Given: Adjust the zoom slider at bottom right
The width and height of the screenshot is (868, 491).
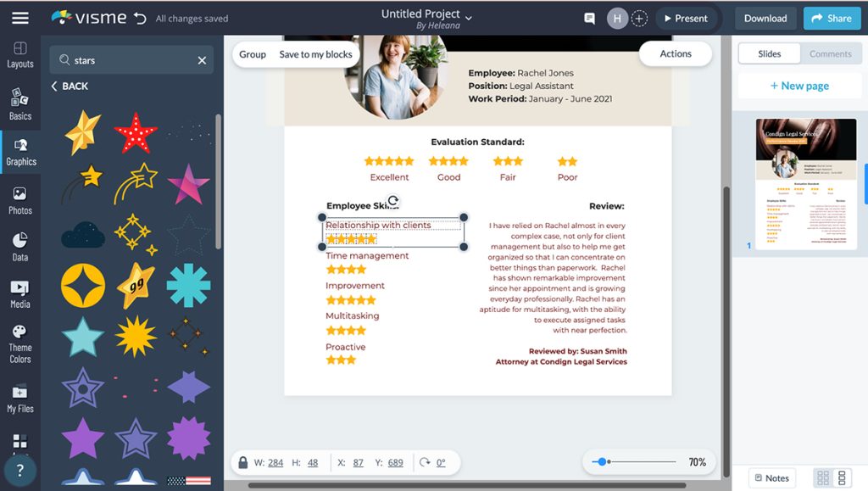Looking at the screenshot, I should point(604,462).
